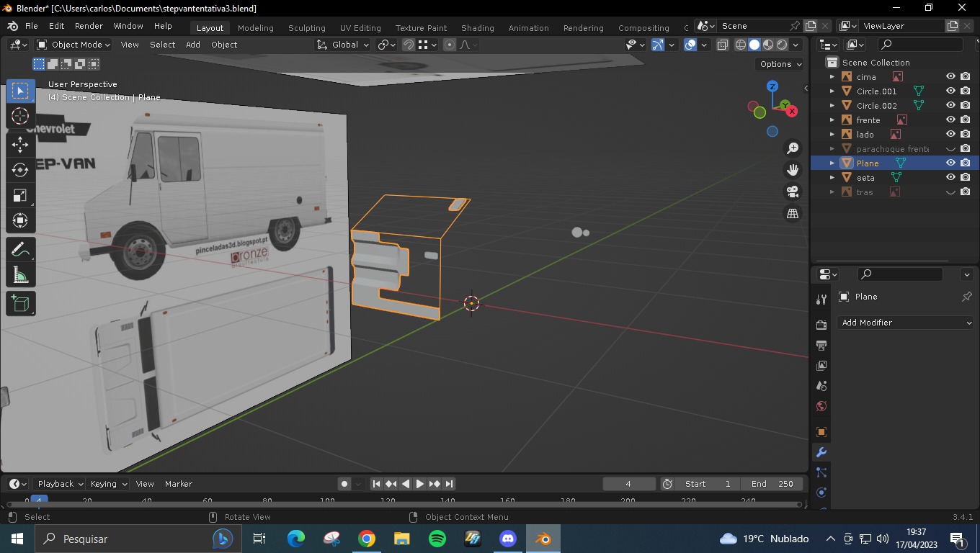Open the Spotify app from the taskbar

coord(437,539)
